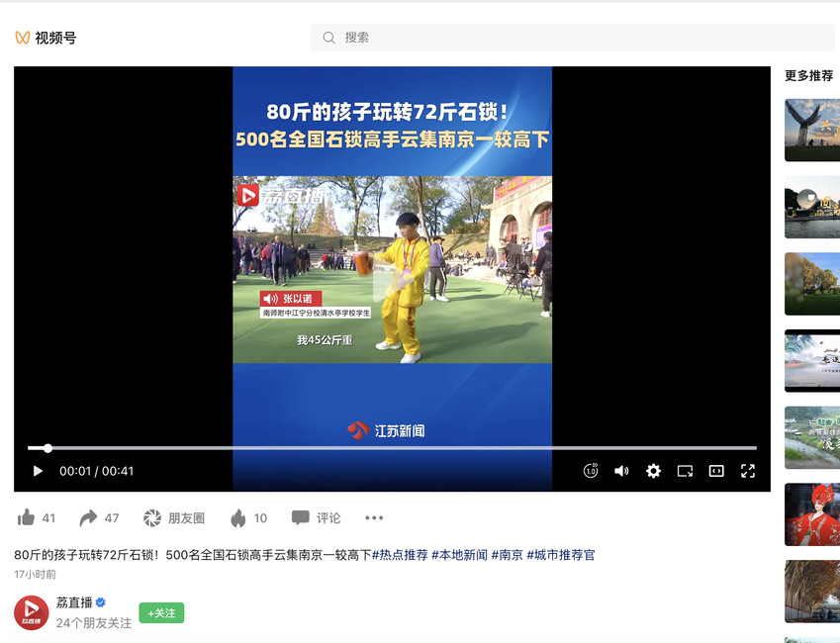
Task: Play the video
Action: tap(38, 471)
